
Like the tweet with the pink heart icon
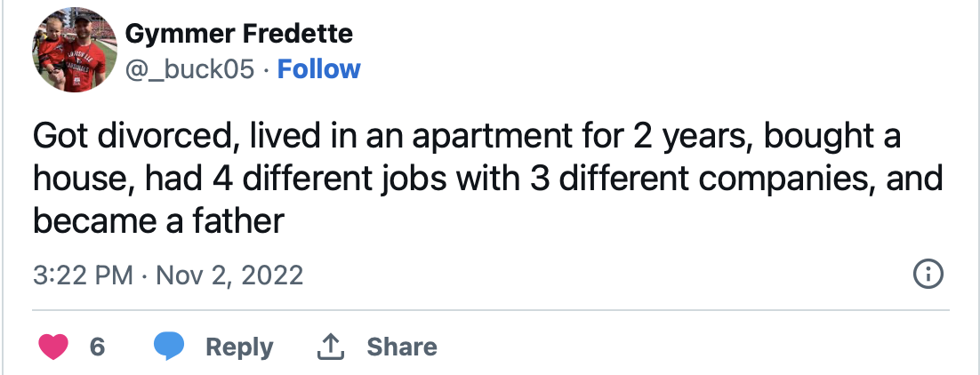click(53, 347)
